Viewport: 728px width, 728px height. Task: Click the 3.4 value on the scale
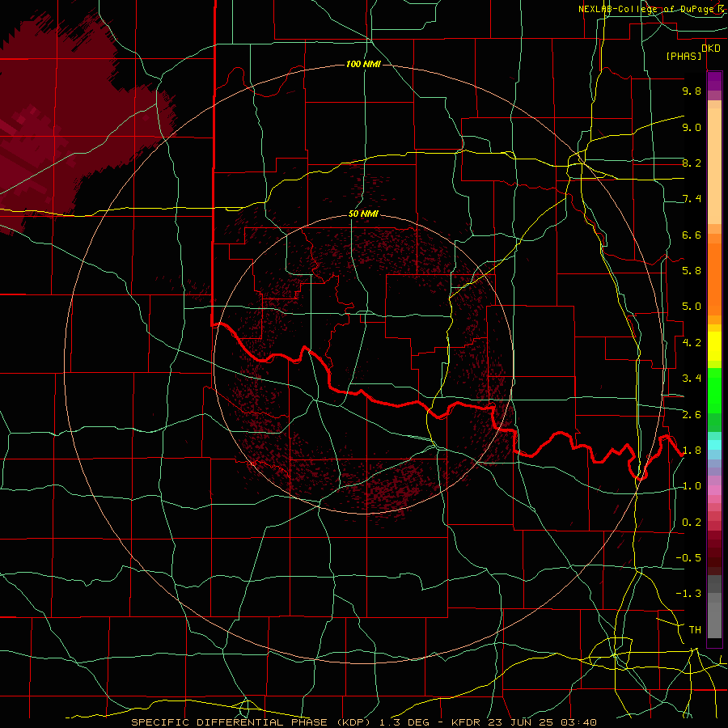[692, 379]
